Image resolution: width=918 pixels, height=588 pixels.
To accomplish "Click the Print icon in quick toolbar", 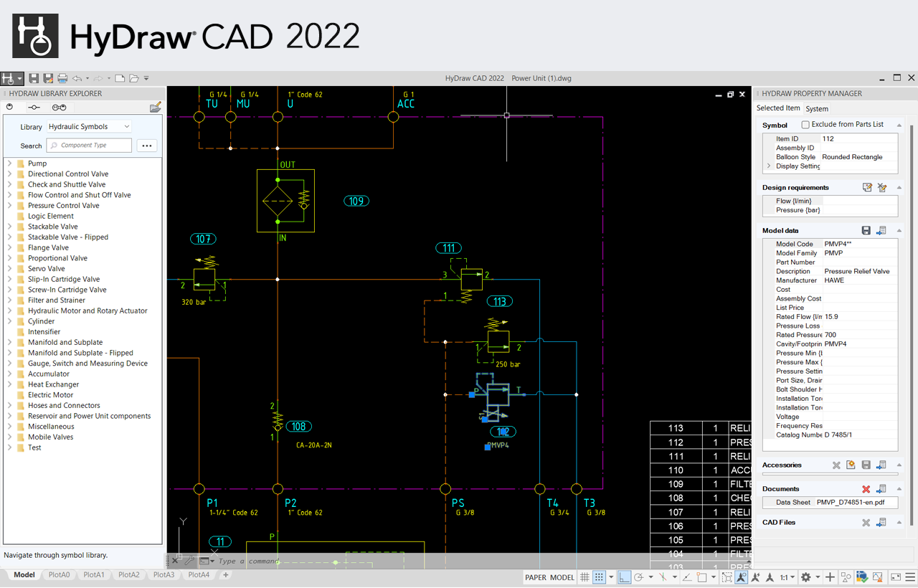I will pyautogui.click(x=62, y=78).
